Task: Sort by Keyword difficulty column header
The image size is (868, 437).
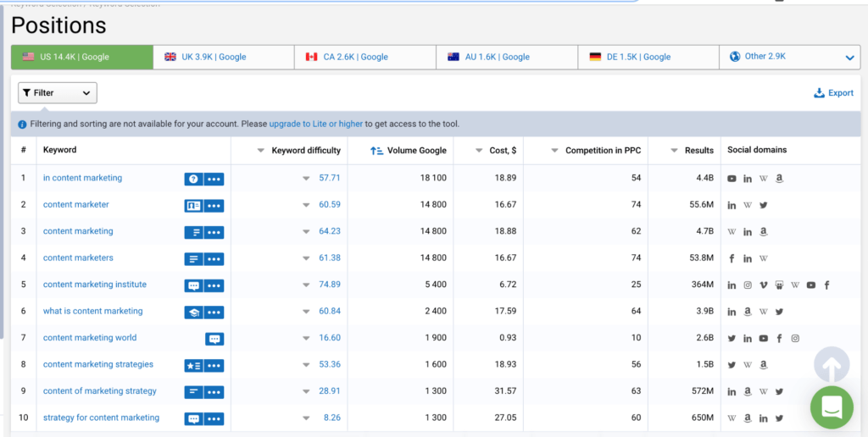Action: (x=305, y=150)
